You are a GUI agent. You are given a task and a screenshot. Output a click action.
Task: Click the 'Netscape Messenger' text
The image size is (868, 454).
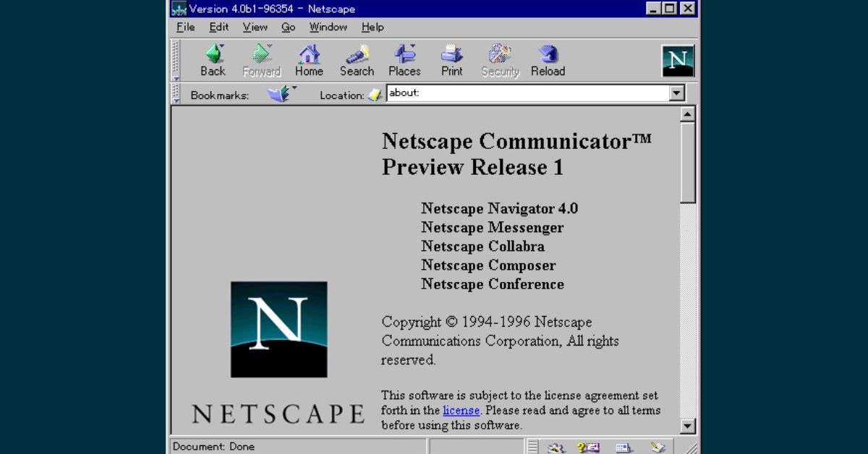493,228
